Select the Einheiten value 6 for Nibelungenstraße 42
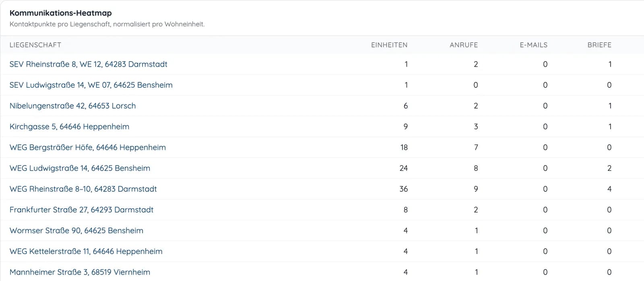Image resolution: width=644 pixels, height=281 pixels. pos(406,106)
